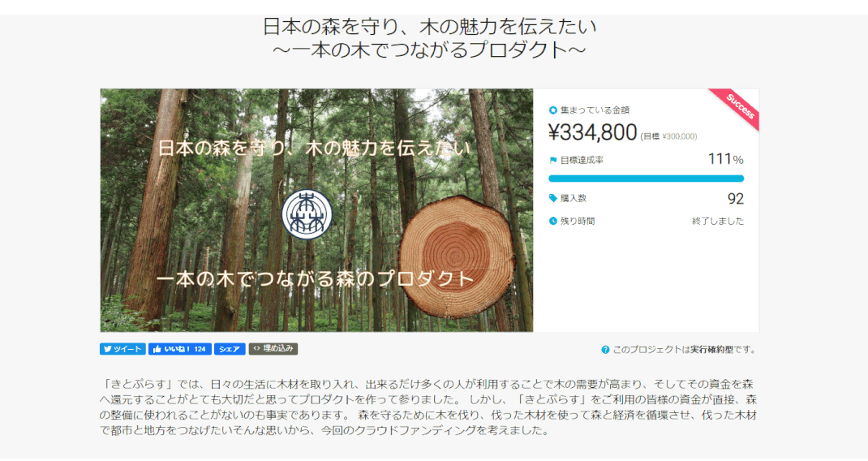
Task: Click the question mark help icon
Action: tap(605, 350)
